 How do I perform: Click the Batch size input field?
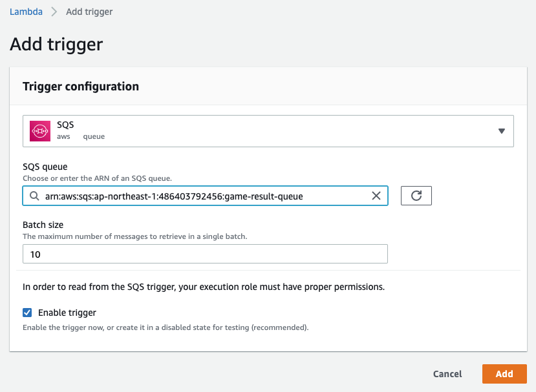tap(205, 254)
